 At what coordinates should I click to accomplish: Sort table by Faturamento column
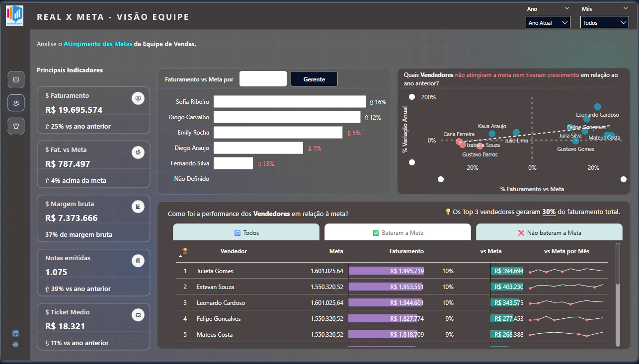[406, 251]
